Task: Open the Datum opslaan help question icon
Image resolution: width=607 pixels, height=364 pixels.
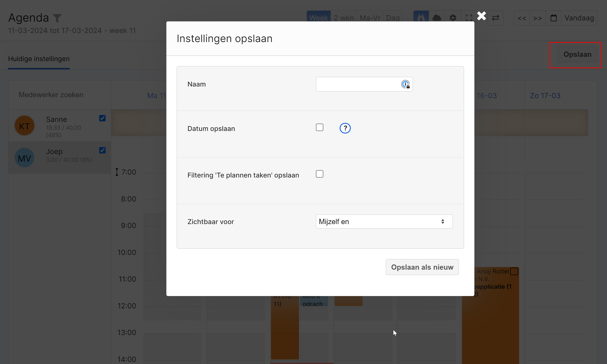Action: point(345,128)
